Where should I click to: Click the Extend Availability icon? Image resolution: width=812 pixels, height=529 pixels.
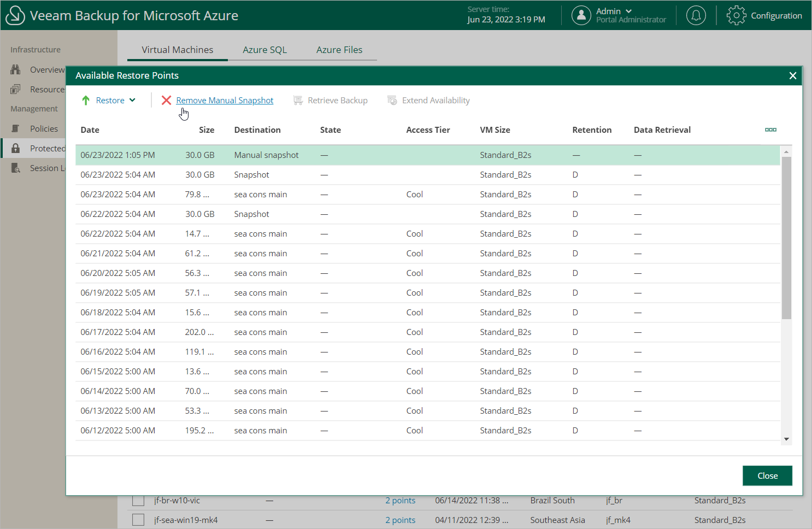[x=392, y=101]
